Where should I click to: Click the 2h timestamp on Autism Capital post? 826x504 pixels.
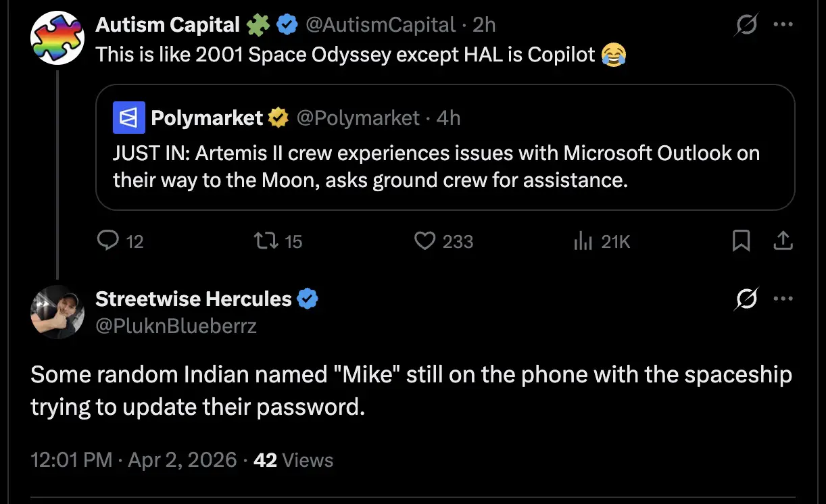pos(484,25)
